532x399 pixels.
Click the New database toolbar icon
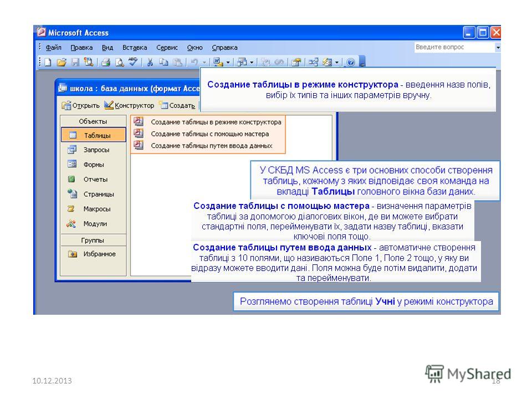[x=48, y=62]
